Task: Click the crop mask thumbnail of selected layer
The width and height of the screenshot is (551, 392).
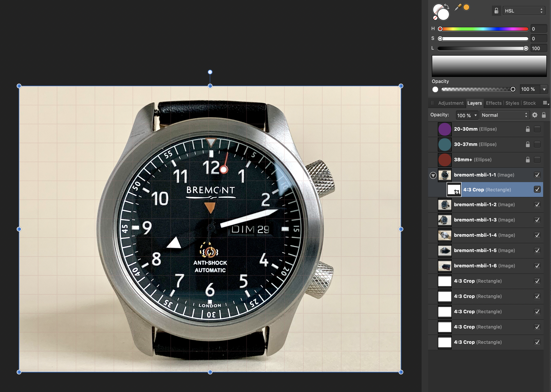Action: [454, 190]
